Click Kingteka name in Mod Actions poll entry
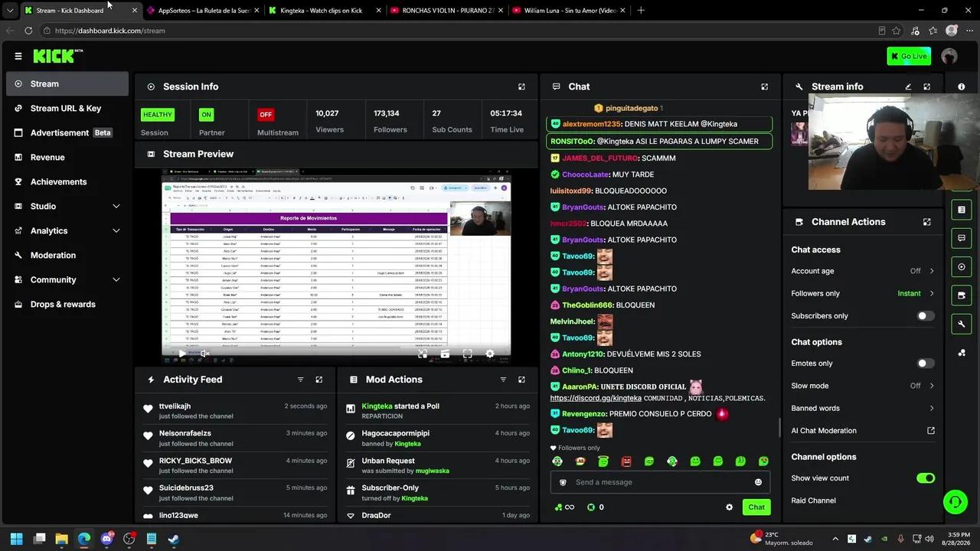The width and height of the screenshot is (980, 551). 377,406
